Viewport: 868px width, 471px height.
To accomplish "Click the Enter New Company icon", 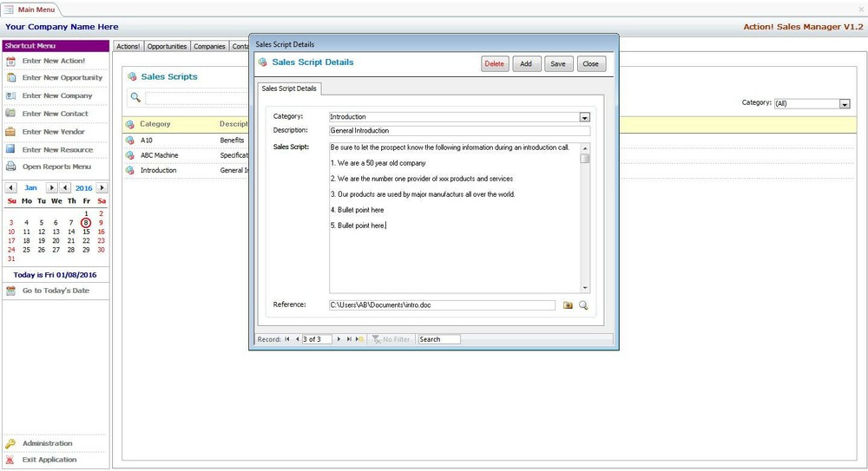I will coord(10,95).
